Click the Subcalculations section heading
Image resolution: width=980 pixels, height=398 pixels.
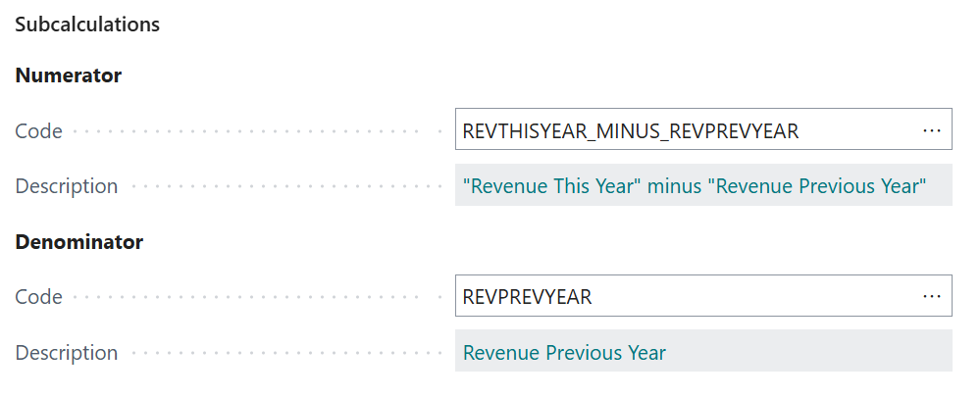click(87, 25)
